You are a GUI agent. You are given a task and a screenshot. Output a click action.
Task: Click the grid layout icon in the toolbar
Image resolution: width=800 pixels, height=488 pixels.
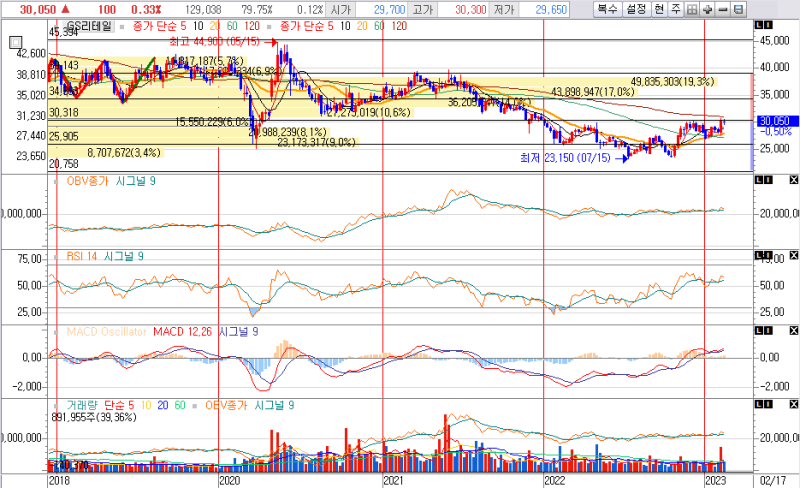tap(692, 9)
